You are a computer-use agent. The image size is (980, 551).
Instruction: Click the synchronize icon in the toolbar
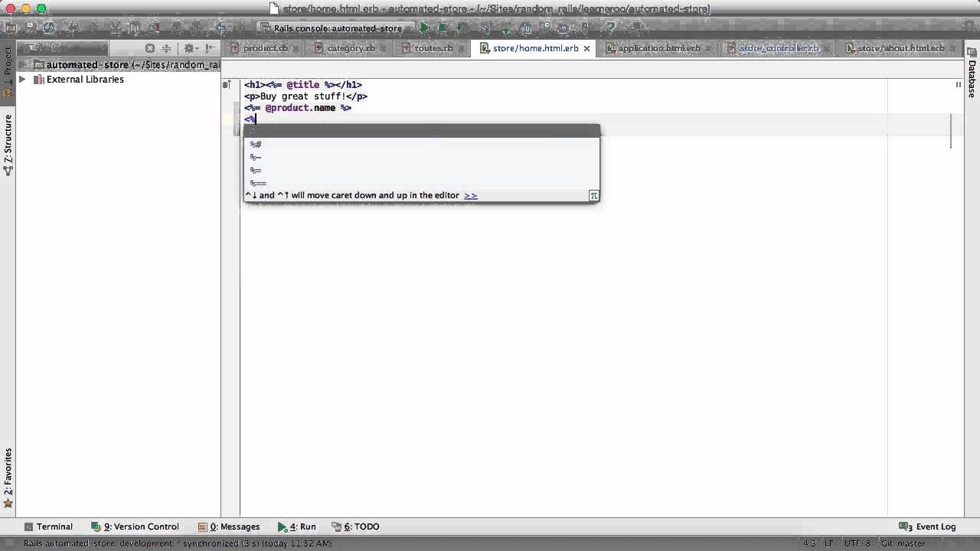pyautogui.click(x=49, y=28)
